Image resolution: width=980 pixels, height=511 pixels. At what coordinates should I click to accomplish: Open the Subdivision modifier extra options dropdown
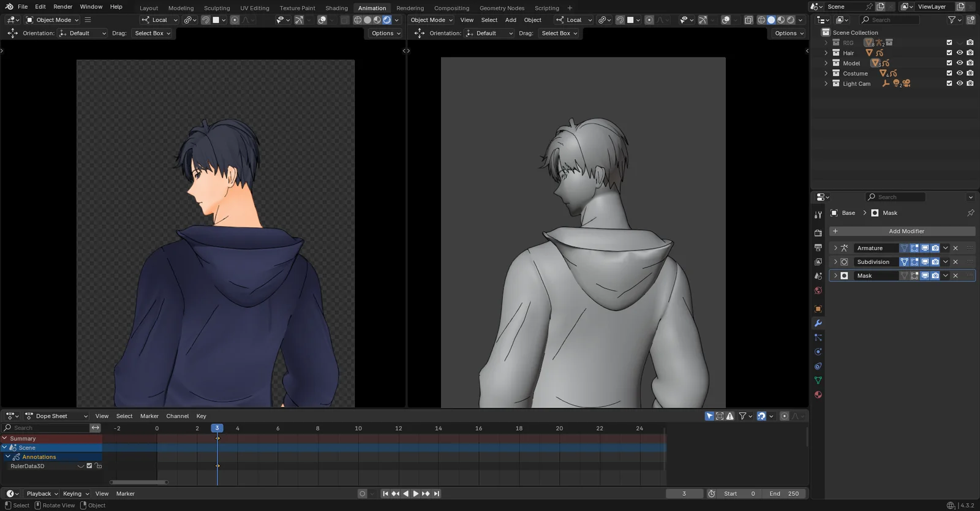click(946, 262)
